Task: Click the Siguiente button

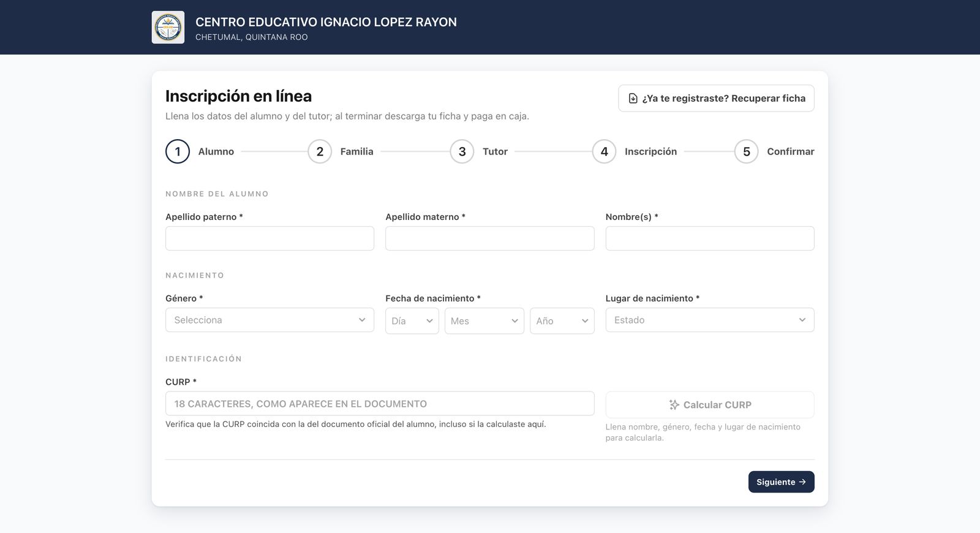Action: click(x=782, y=482)
